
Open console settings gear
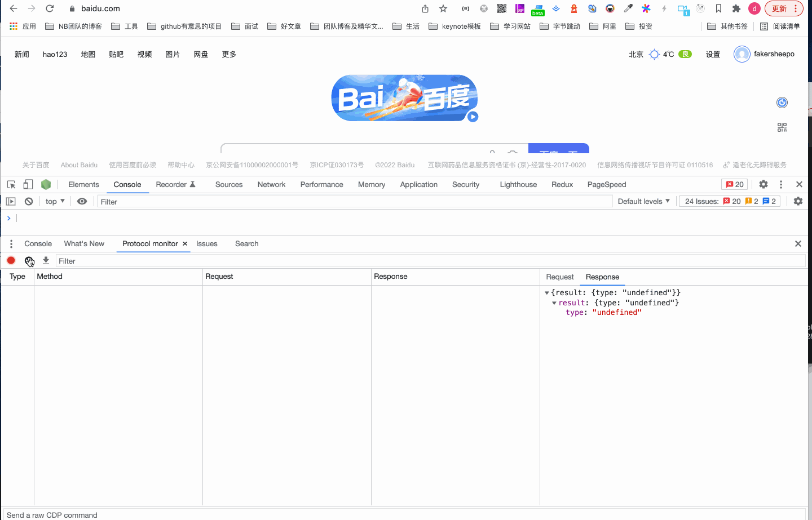pyautogui.click(x=798, y=201)
